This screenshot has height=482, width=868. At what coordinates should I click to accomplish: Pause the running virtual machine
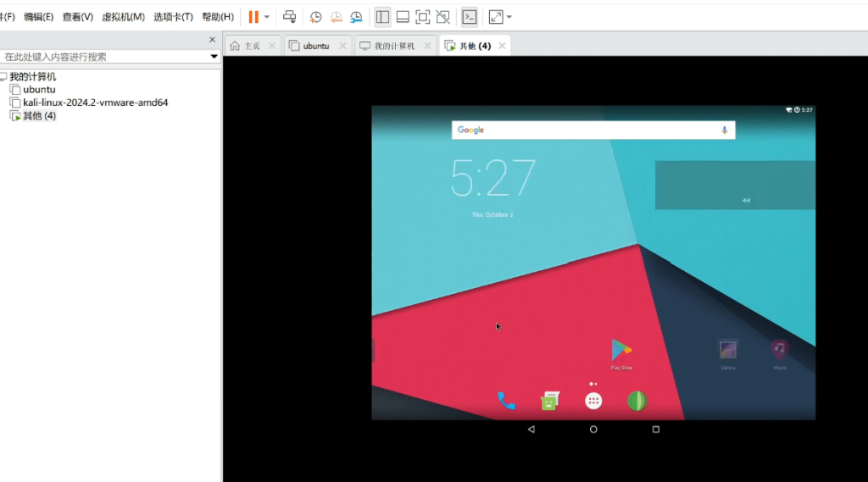coord(253,17)
